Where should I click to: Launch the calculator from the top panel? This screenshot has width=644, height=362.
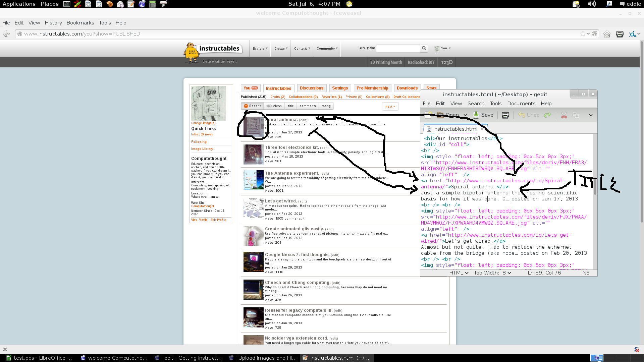point(152,4)
